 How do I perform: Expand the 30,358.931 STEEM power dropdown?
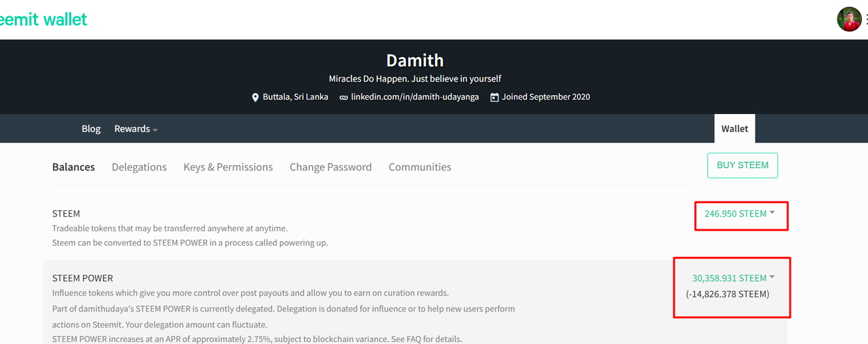[733, 278]
